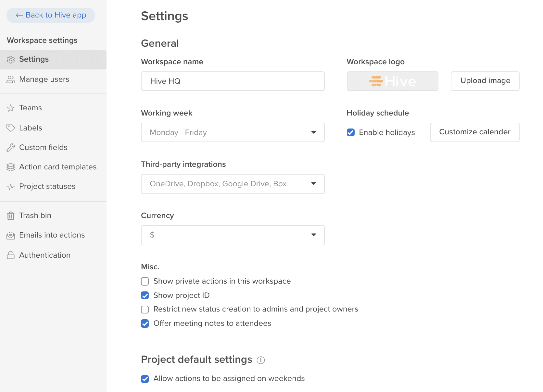543x392 pixels.
Task: Click the Emails into actions envelope icon
Action: (11, 235)
